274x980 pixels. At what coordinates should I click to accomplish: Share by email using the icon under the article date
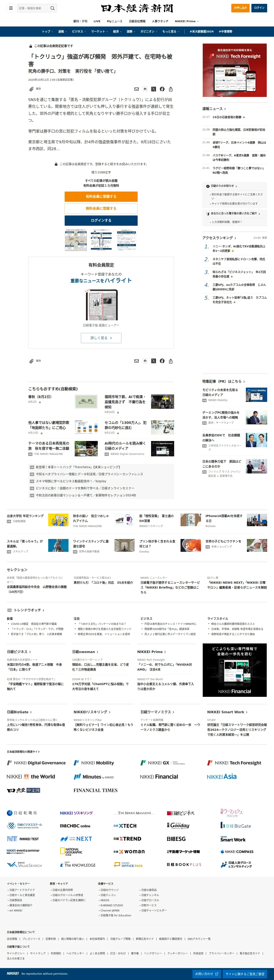point(136,89)
